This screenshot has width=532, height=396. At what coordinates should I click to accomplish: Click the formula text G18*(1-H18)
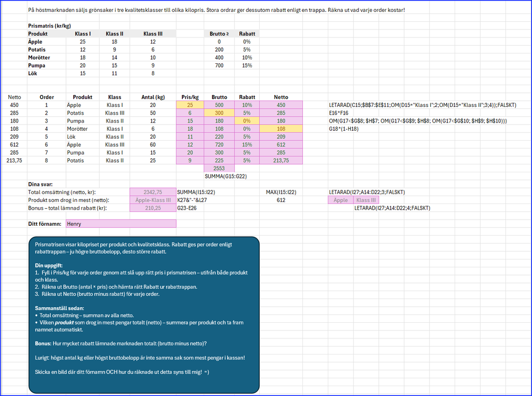pos(344,129)
